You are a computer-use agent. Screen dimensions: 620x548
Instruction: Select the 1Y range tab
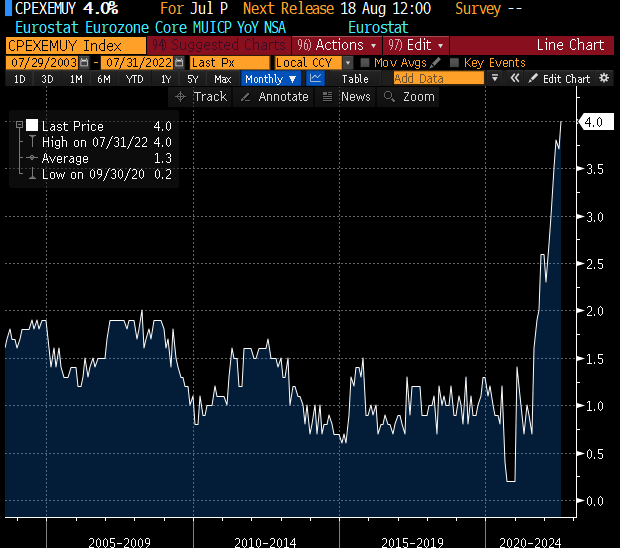166,79
